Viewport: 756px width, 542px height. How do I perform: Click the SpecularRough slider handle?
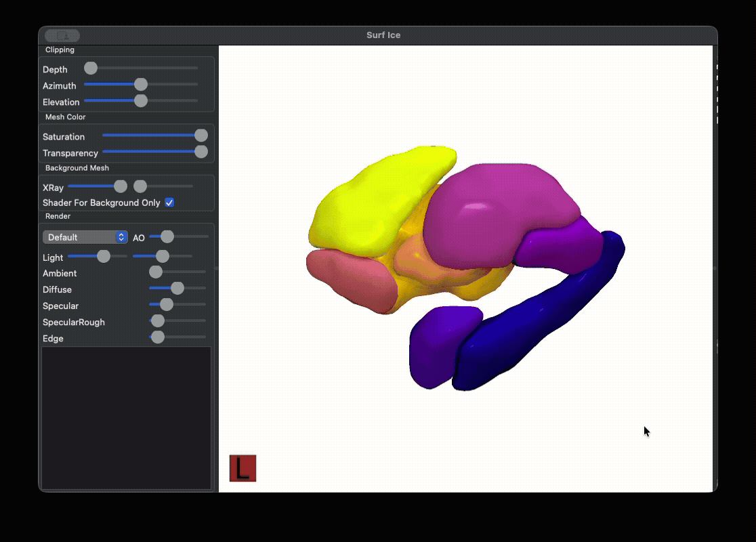tap(158, 320)
